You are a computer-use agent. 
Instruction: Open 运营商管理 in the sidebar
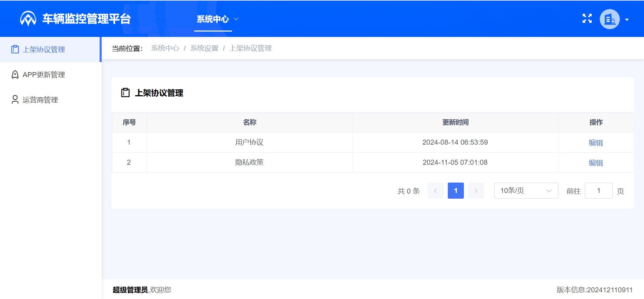click(x=50, y=100)
